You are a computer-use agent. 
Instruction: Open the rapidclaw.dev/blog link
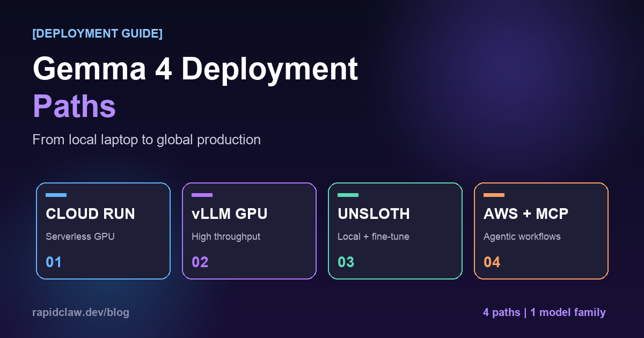(80, 312)
